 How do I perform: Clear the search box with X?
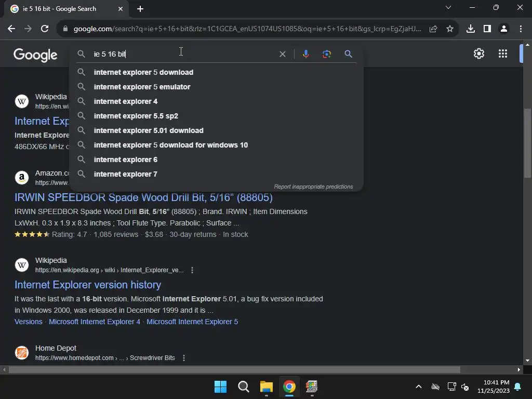tap(282, 54)
